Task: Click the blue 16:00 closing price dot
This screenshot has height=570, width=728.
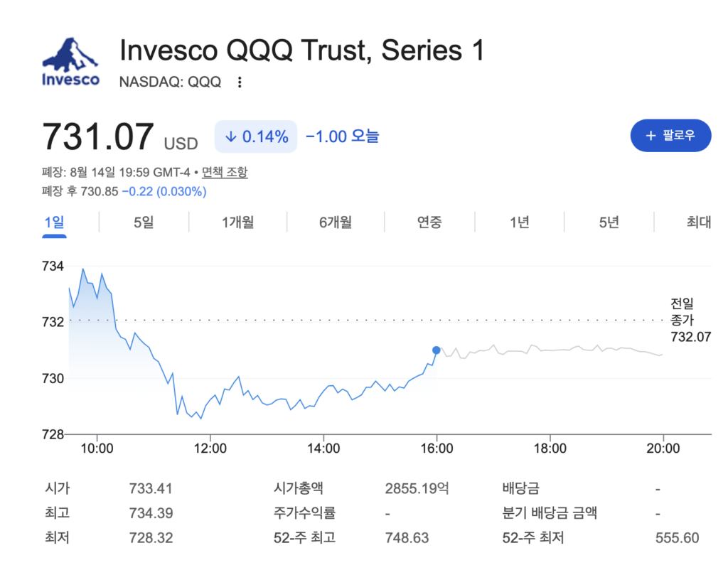Action: (436, 350)
